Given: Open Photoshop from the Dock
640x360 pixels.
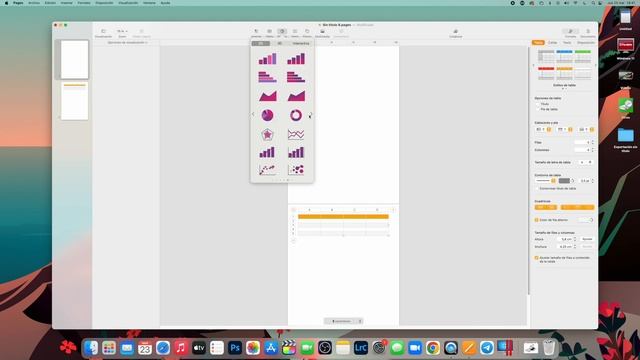Looking at the screenshot, I should (x=235, y=348).
